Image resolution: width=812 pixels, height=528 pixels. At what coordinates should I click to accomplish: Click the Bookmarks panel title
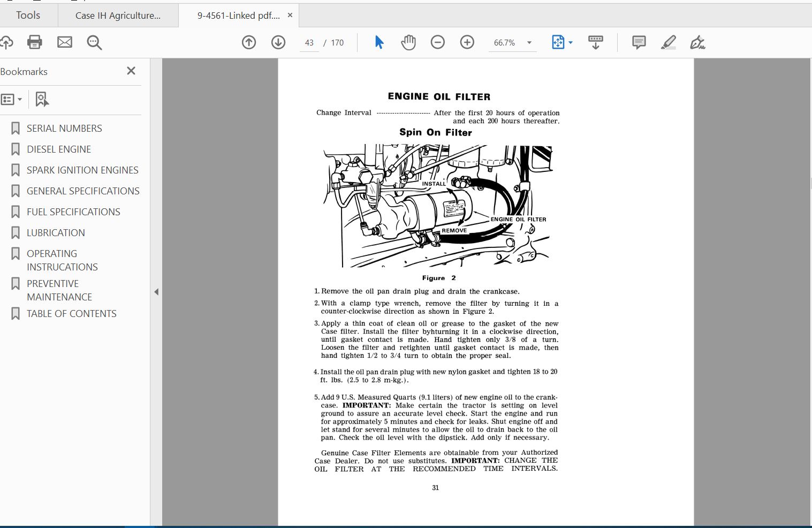point(24,72)
